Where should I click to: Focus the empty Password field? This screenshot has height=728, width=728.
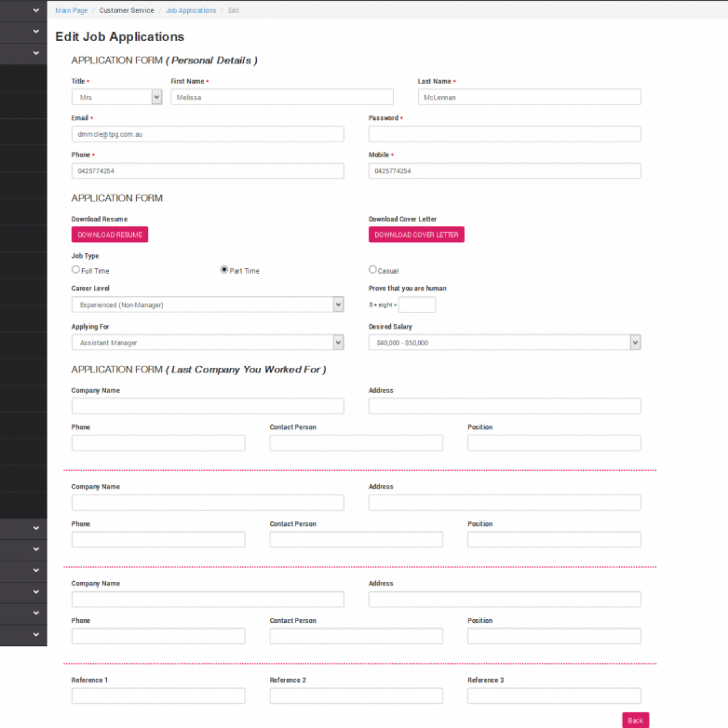click(x=505, y=134)
